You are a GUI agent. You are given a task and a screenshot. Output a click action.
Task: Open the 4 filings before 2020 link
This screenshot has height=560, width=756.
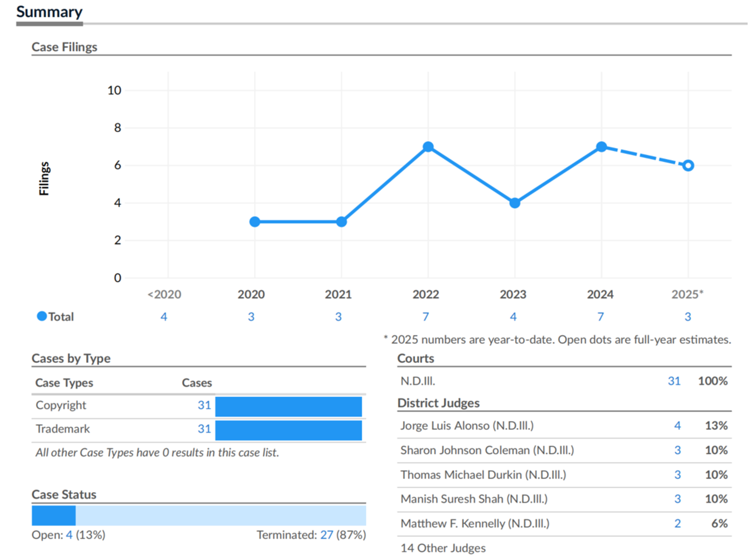(x=164, y=317)
